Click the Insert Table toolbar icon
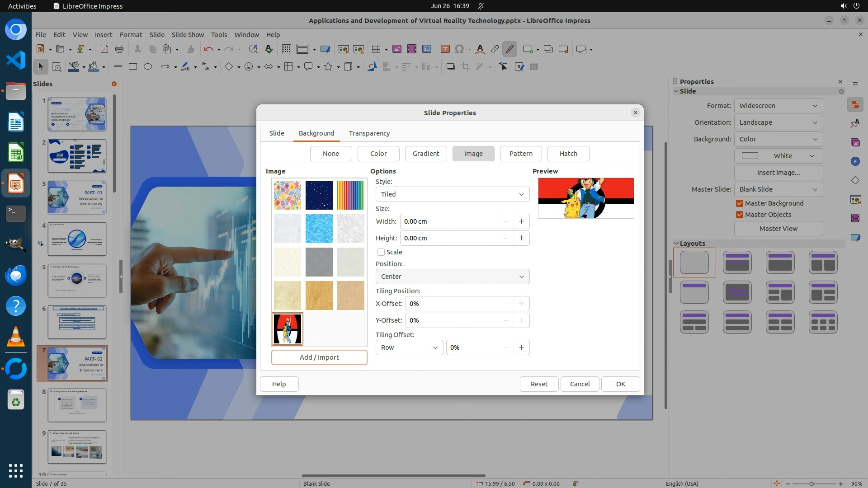Screen dimensions: 868x488 click(x=376, y=49)
